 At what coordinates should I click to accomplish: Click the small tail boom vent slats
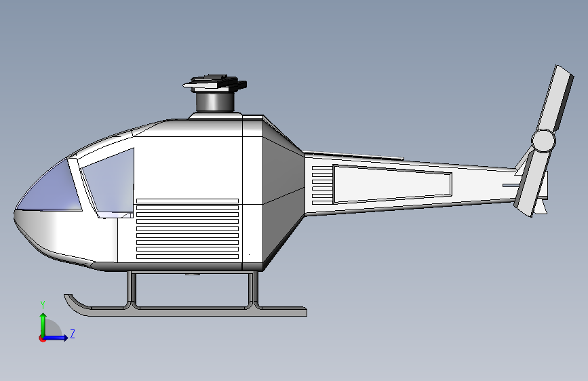pyautogui.click(x=323, y=185)
